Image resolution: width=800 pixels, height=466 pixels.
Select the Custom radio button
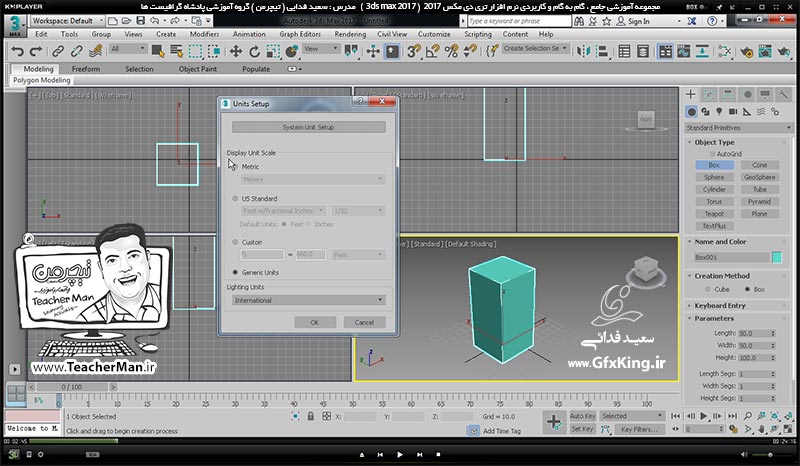235,242
